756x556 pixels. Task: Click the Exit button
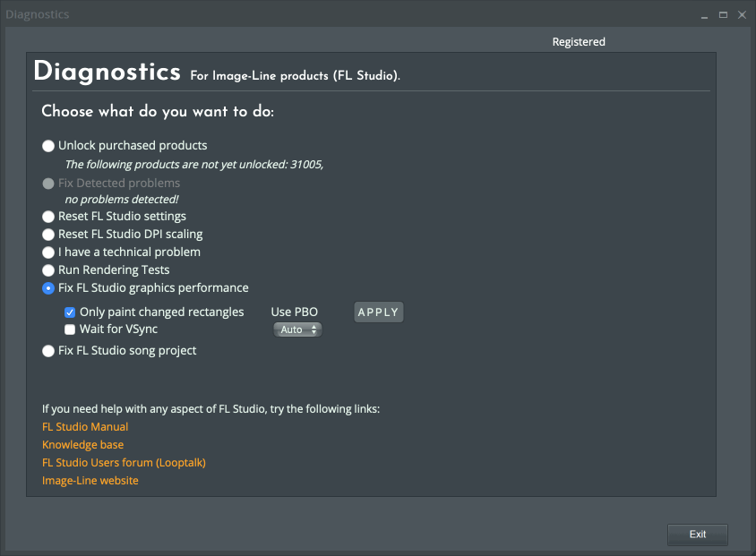697,535
